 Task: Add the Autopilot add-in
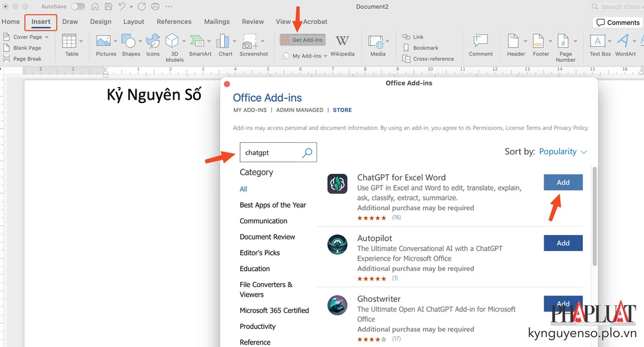tap(563, 243)
